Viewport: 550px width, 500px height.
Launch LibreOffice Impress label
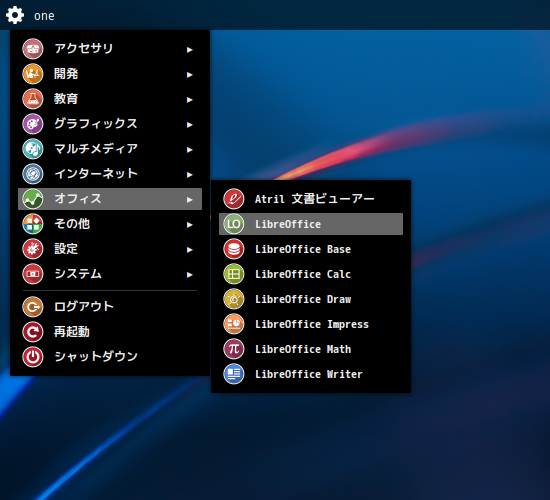312,324
